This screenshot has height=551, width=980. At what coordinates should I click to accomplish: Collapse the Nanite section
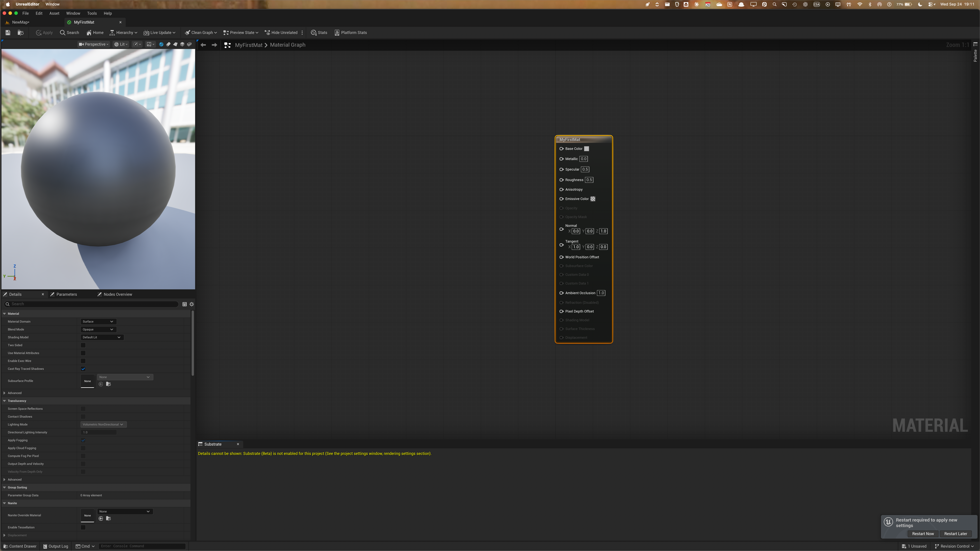point(5,503)
